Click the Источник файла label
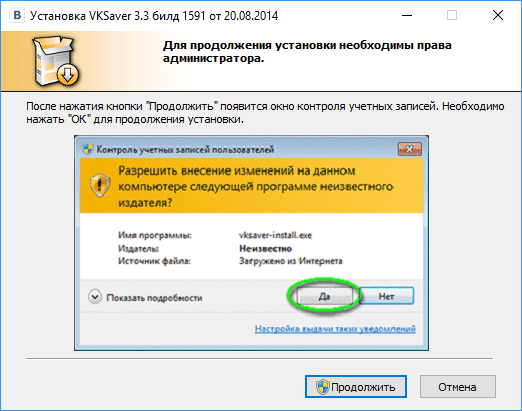522x411 pixels. [154, 261]
